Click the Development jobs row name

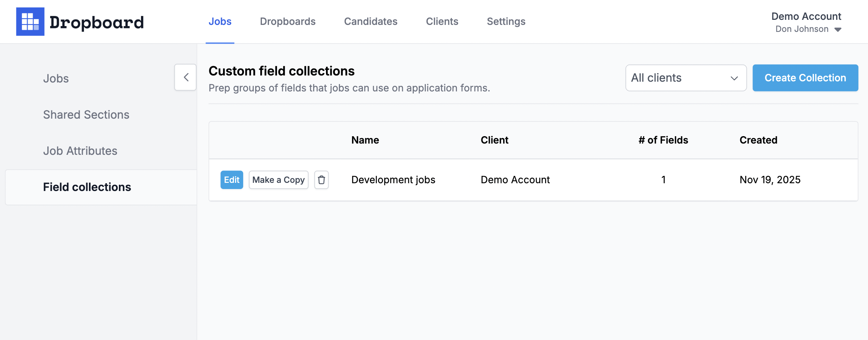[393, 180]
